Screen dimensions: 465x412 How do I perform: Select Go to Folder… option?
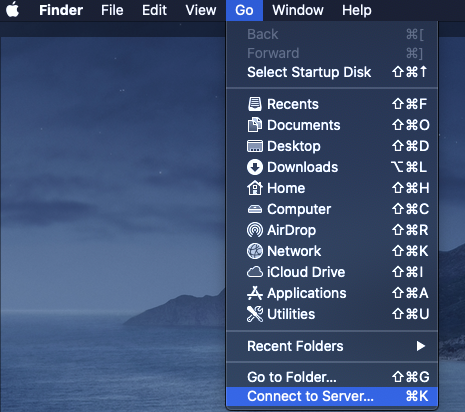(332, 377)
